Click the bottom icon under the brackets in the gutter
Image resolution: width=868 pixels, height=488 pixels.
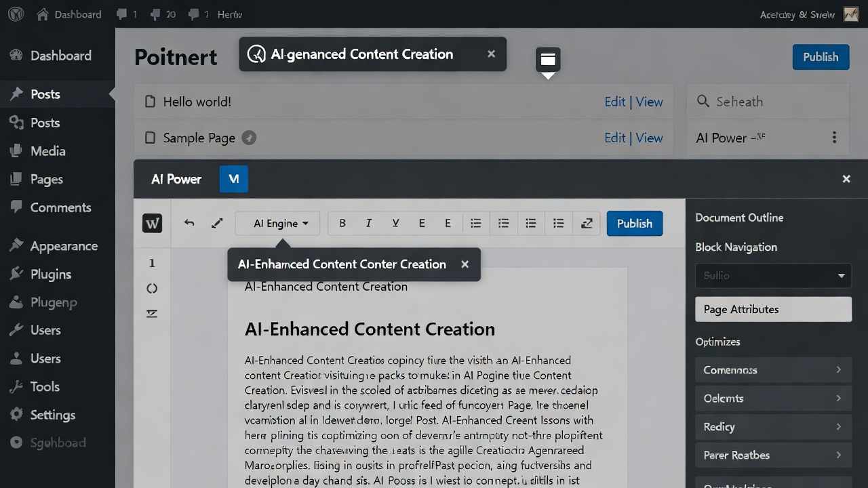152,313
